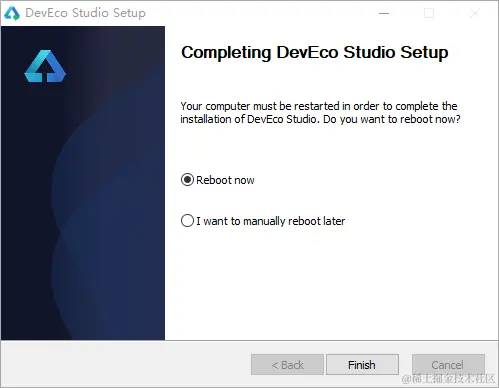Click the "I want to manually reboot later" label
The image size is (499, 388).
[x=271, y=221]
